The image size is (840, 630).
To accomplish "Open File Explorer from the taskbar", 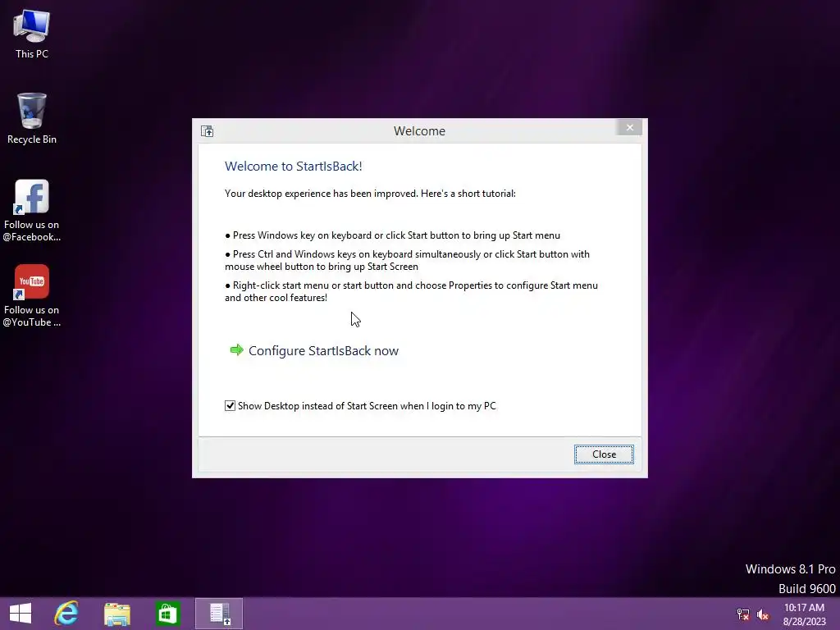I will 117,614.
